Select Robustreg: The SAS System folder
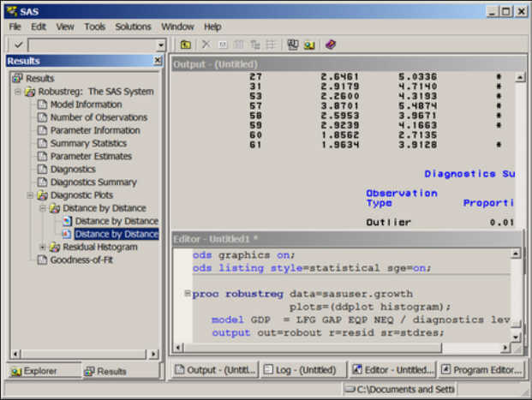Screen dimensions: 532x400 96,92
